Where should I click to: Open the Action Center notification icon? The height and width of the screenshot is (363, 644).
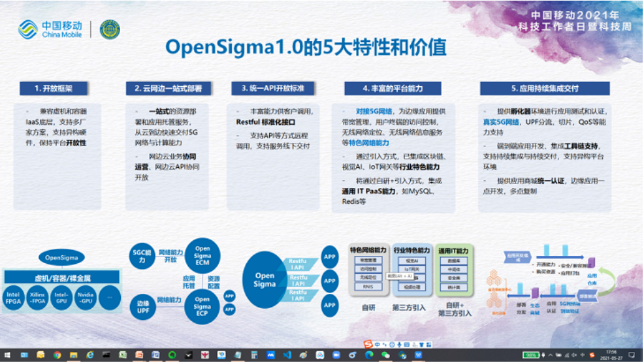click(632, 355)
